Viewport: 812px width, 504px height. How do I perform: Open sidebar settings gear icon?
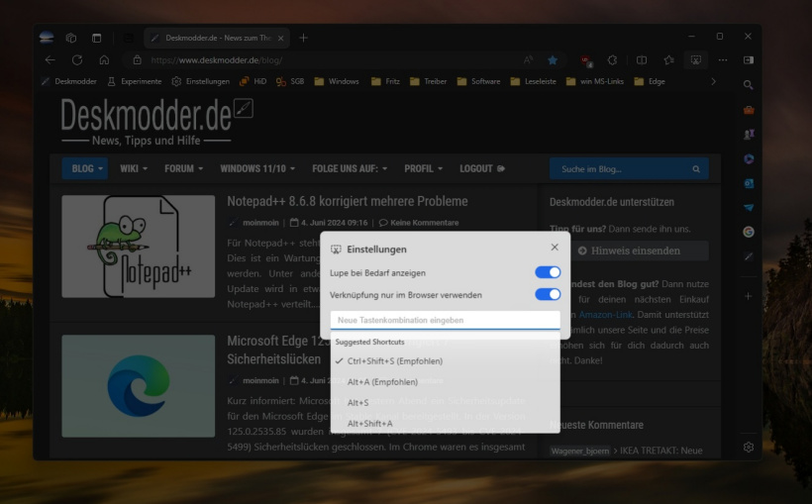click(749, 447)
